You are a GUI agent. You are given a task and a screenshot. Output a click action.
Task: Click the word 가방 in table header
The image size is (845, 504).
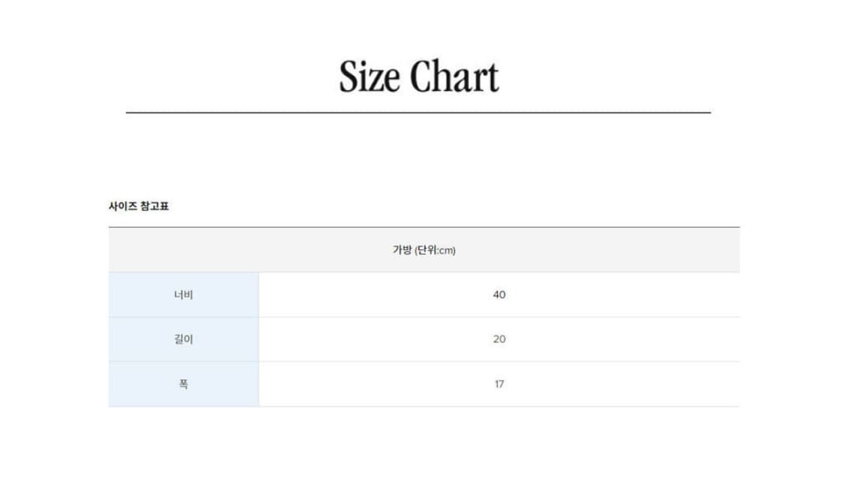point(402,249)
